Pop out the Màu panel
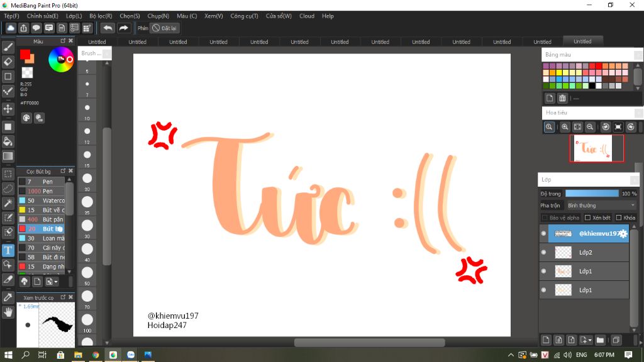This screenshot has width=644, height=362. pyautogui.click(x=63, y=41)
